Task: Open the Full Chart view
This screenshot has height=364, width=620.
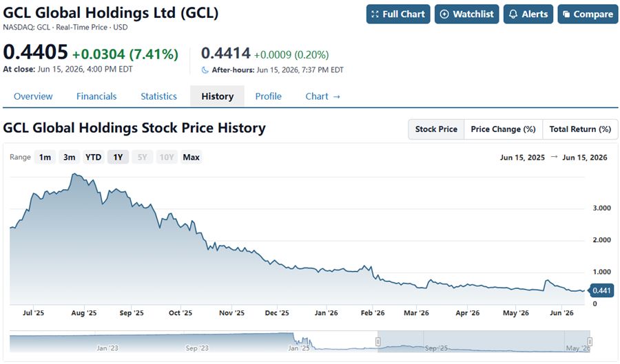Action: [x=397, y=14]
